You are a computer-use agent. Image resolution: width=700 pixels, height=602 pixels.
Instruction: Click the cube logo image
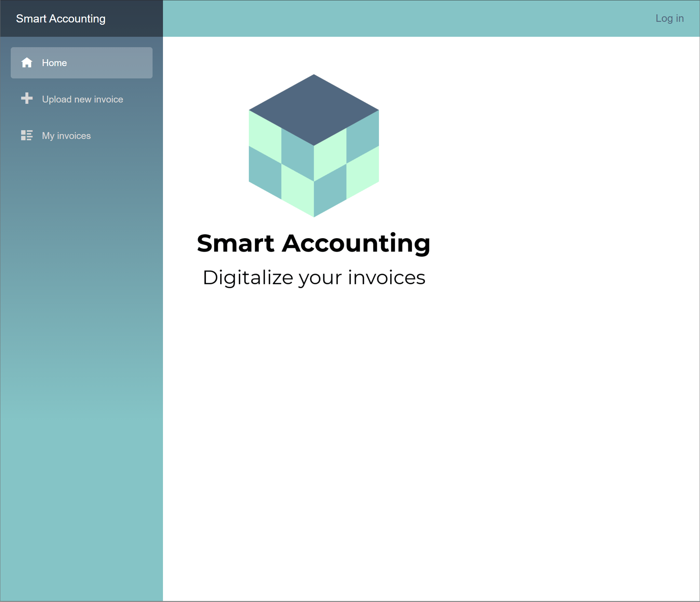[x=314, y=145]
